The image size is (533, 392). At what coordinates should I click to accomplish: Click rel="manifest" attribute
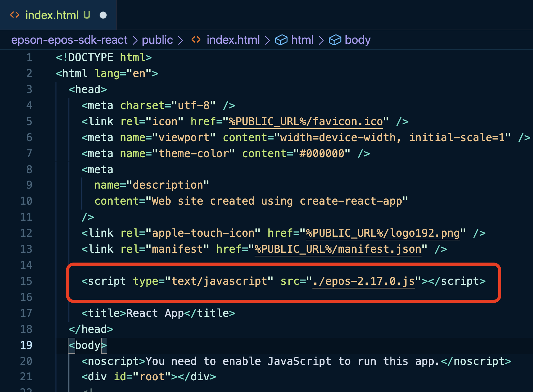165,249
